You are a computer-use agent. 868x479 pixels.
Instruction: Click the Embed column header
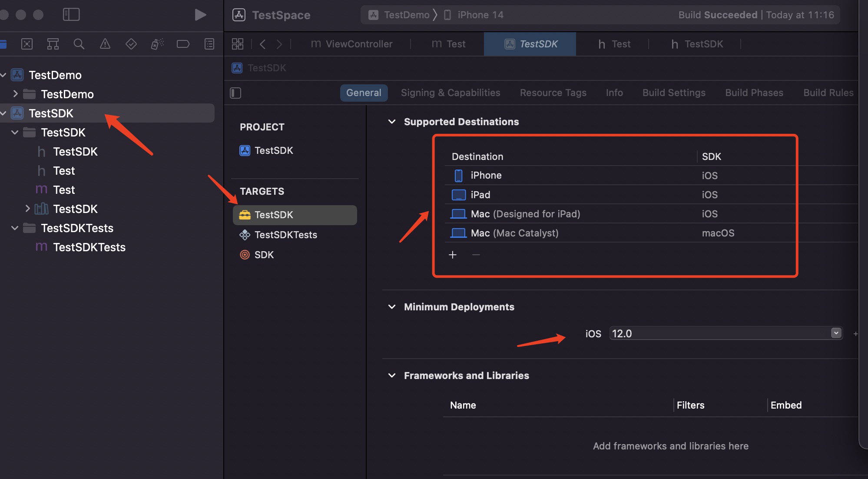pos(786,405)
